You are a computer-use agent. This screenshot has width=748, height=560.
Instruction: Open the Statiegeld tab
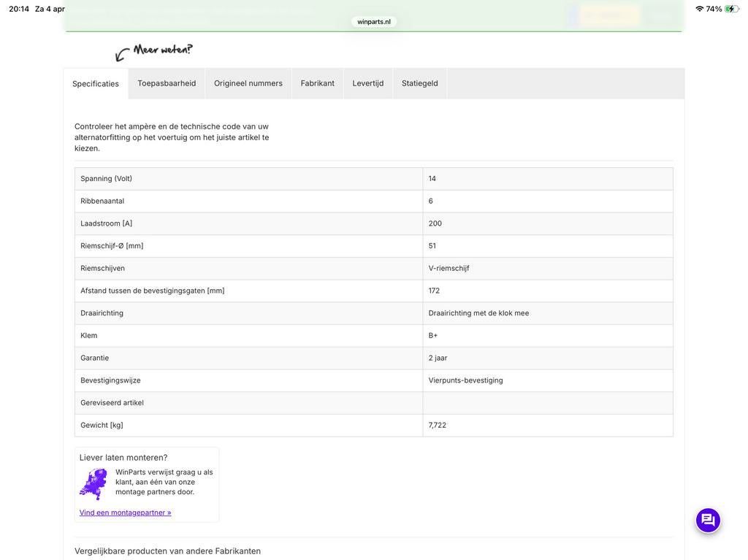tap(420, 83)
